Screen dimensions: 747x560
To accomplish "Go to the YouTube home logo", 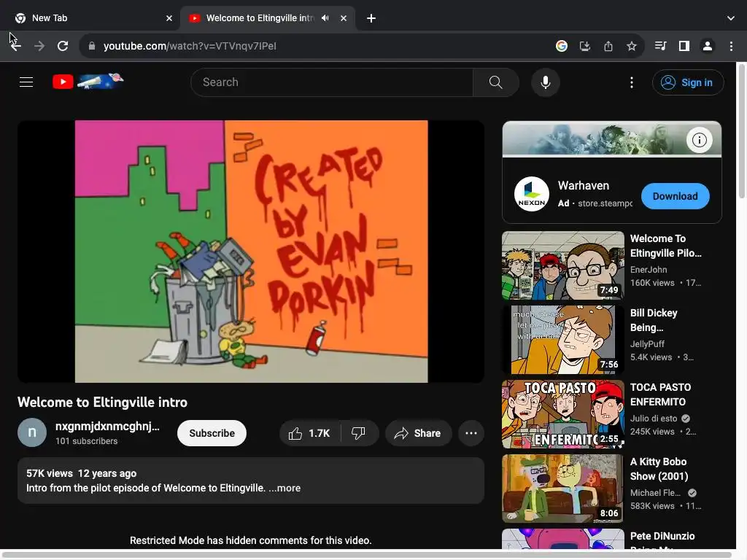I will [88, 82].
